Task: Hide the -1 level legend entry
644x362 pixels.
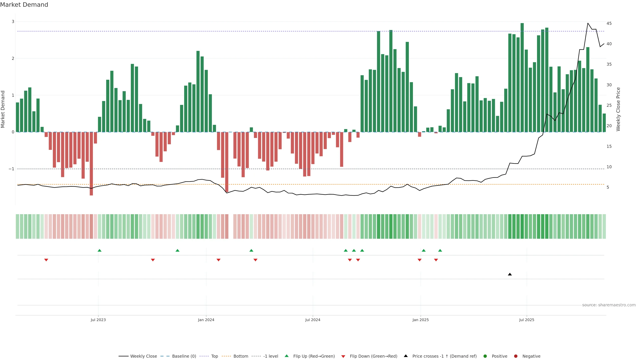Action: pos(271,356)
